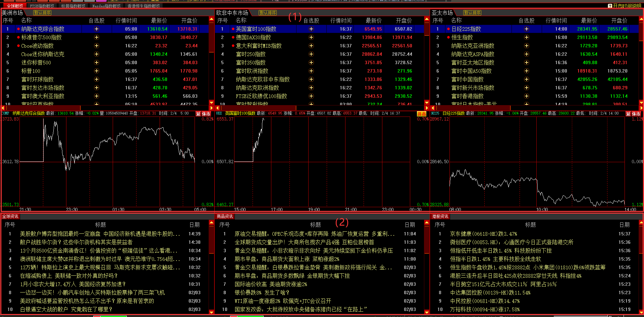Image resolution: width=644 pixels, height=317 pixels.
Task: Toggle 默认排序 in 美洲市场 panel
Action: point(43,13)
